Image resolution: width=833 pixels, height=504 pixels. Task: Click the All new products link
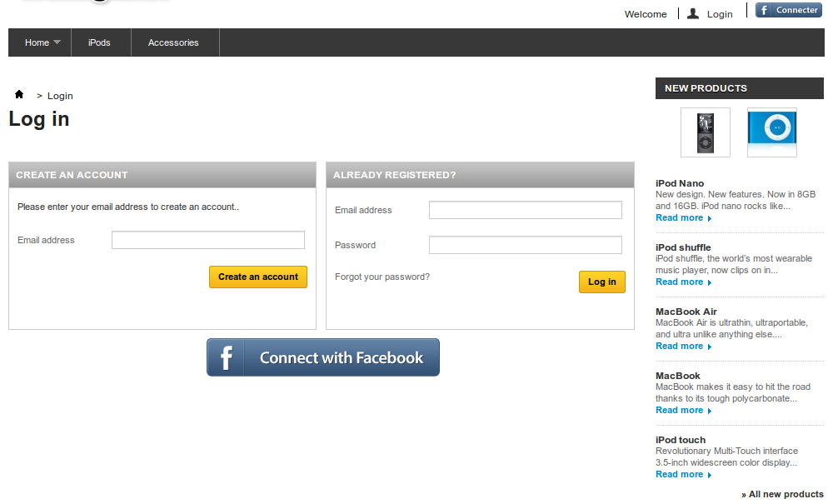coord(782,495)
